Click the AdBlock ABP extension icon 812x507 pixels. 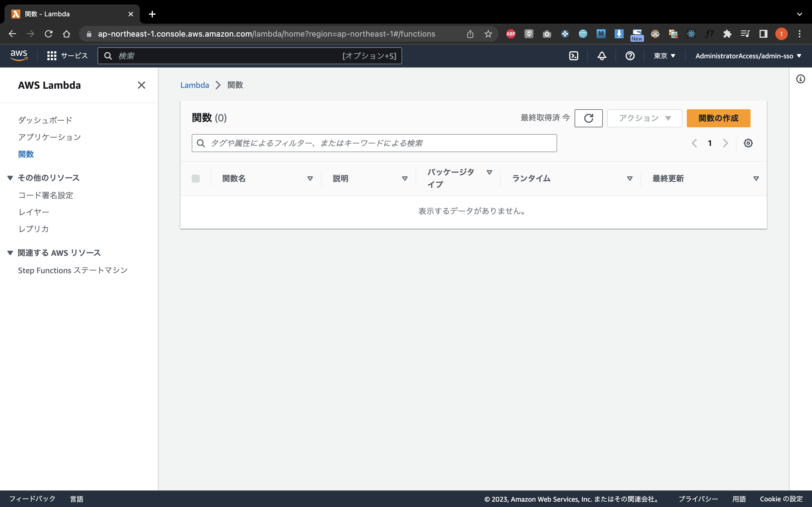tap(510, 34)
